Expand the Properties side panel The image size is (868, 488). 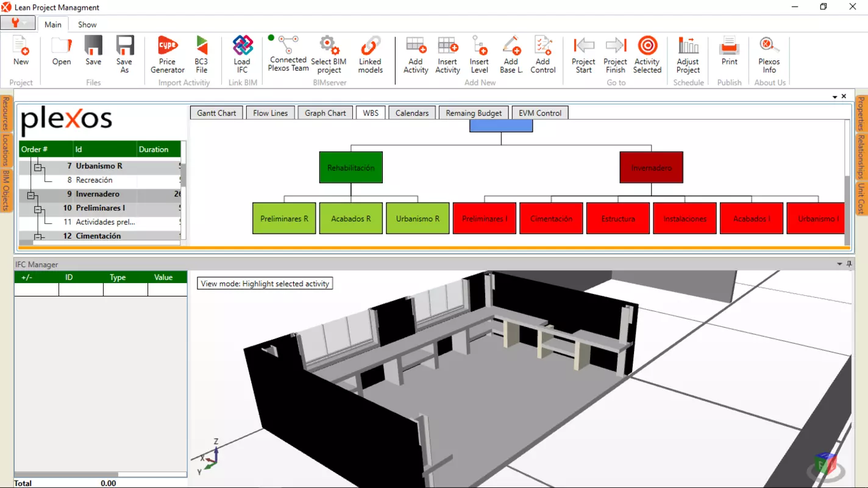pyautogui.click(x=861, y=114)
